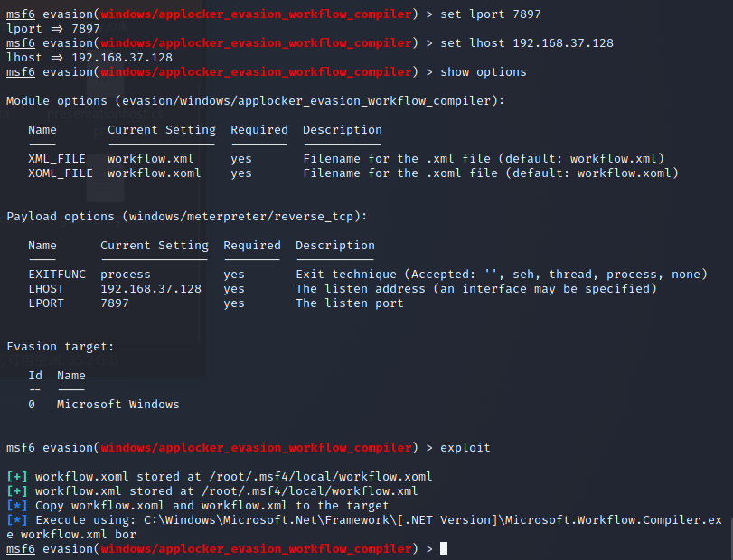Click the target Id '0' value

(x=32, y=405)
